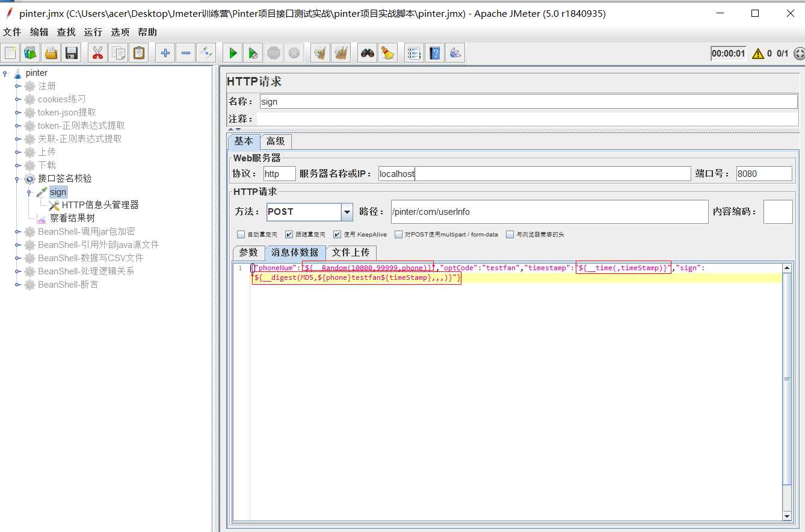The width and height of the screenshot is (805, 532).
Task: Click the body data vertical scrollbar
Action: coord(787,391)
